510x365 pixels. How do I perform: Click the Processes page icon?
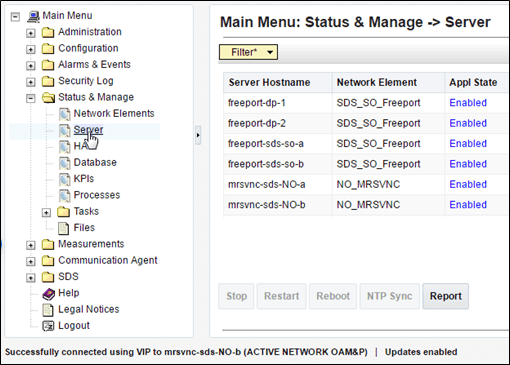pyautogui.click(x=65, y=196)
